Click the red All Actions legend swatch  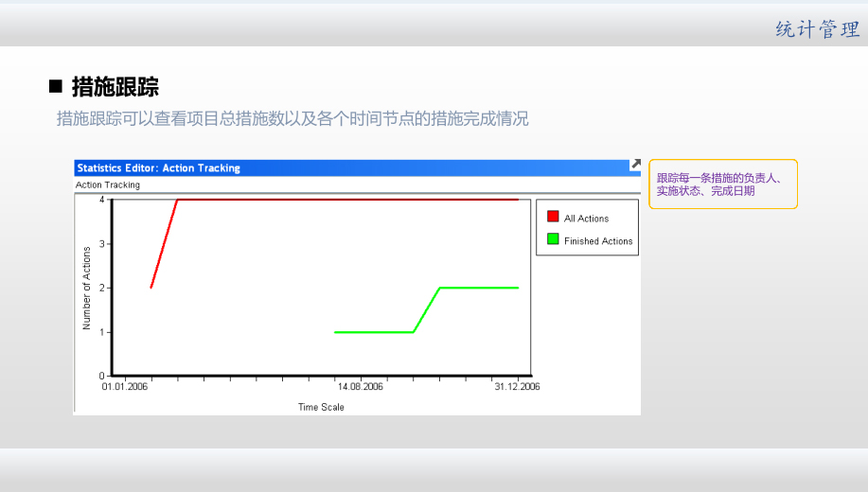(x=553, y=218)
